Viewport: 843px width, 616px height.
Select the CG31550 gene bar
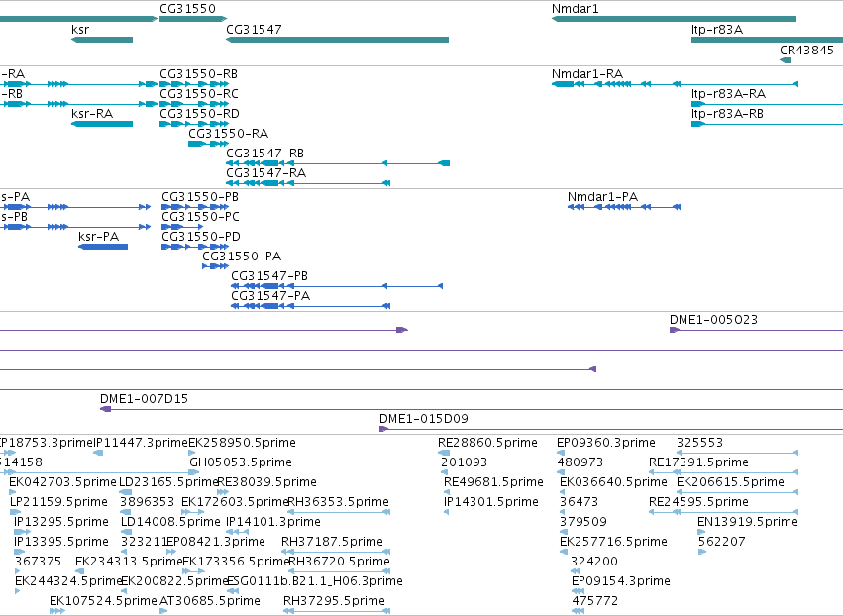tap(193, 19)
